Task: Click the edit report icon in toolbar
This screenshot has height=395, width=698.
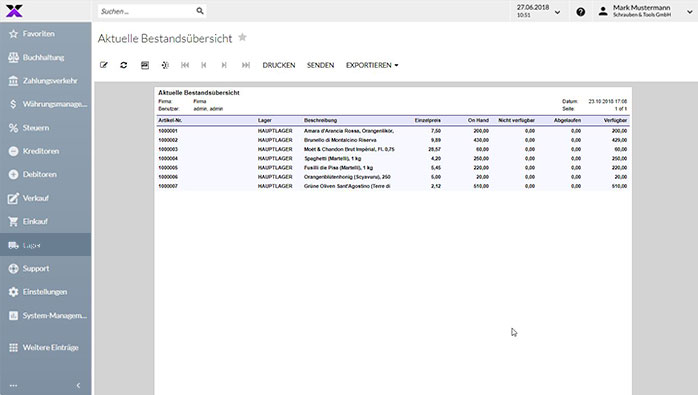Action: pos(104,65)
